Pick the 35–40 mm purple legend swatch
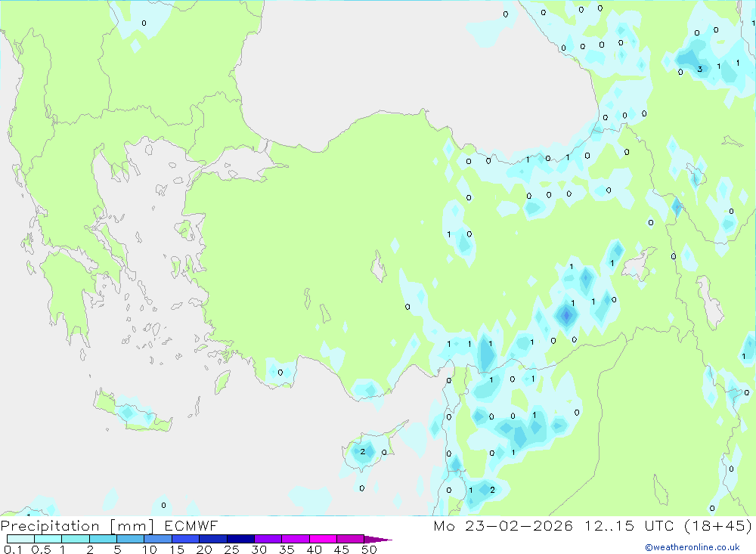The image size is (756, 554). [x=295, y=539]
